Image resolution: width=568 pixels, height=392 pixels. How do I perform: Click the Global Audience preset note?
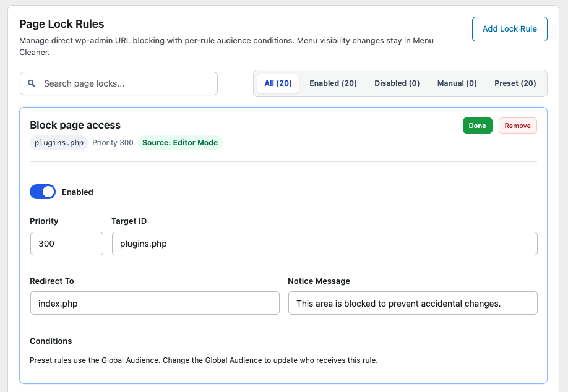pos(204,360)
